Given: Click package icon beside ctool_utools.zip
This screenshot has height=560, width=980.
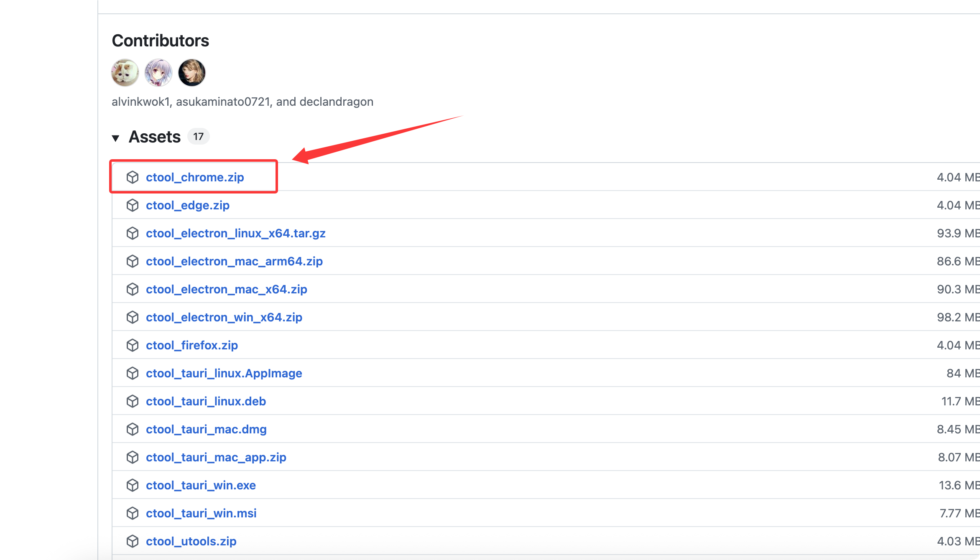Looking at the screenshot, I should [x=133, y=541].
